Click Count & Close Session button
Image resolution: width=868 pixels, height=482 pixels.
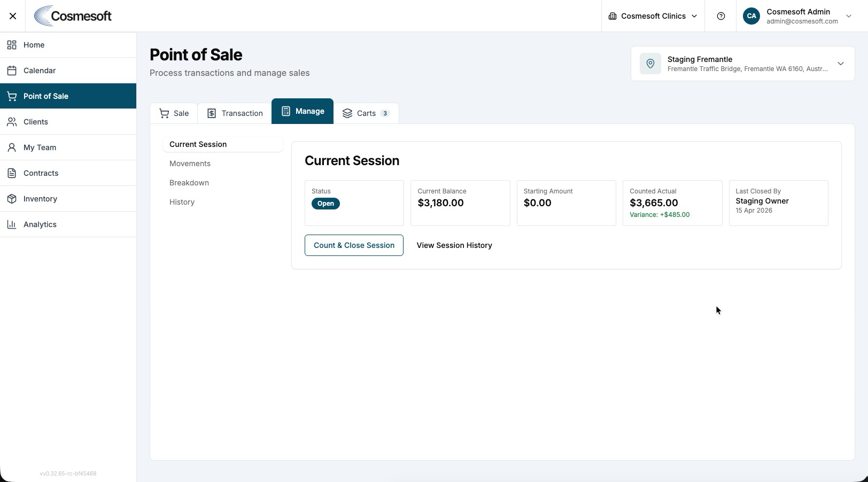click(x=354, y=245)
